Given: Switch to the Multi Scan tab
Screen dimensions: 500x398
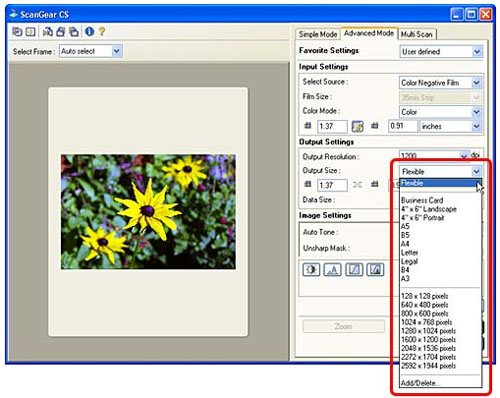Looking at the screenshot, I should click(417, 34).
